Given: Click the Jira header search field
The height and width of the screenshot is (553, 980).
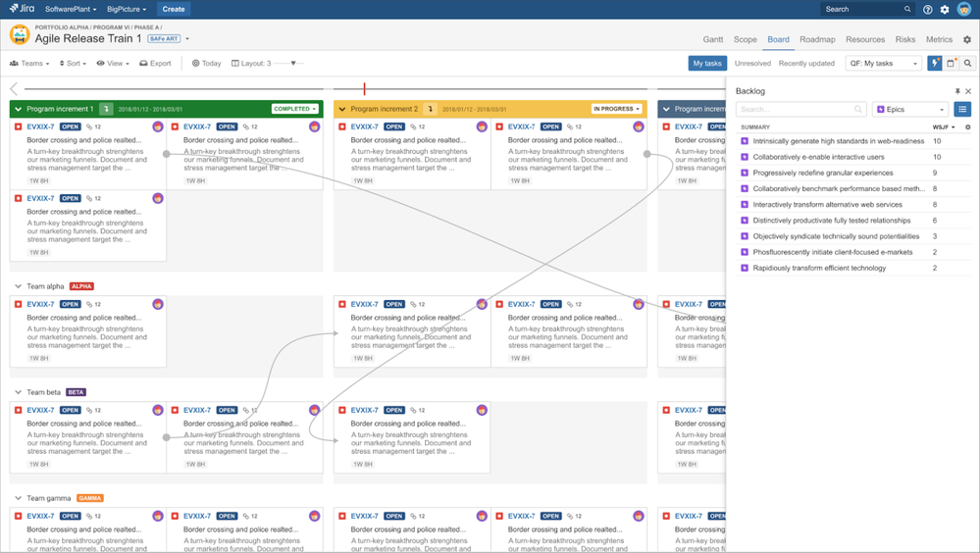Looking at the screenshot, I should (x=867, y=9).
